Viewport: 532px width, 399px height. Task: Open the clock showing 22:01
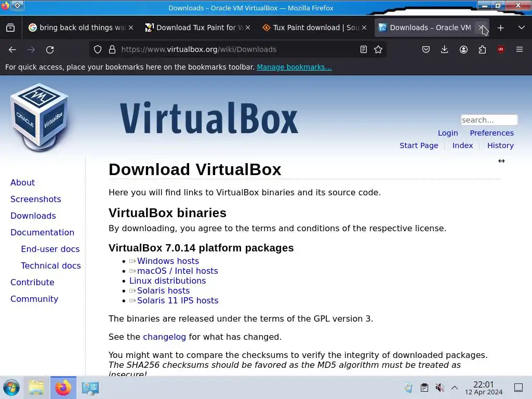484,388
